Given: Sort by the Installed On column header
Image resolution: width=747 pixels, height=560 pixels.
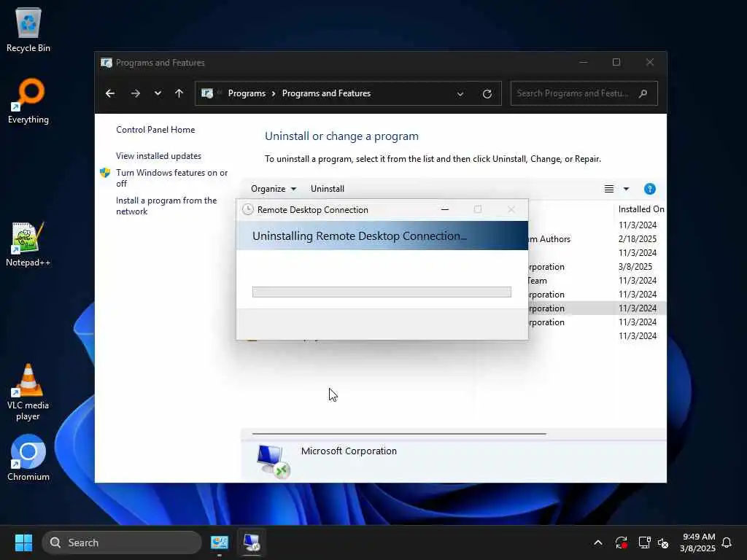Looking at the screenshot, I should (640, 209).
